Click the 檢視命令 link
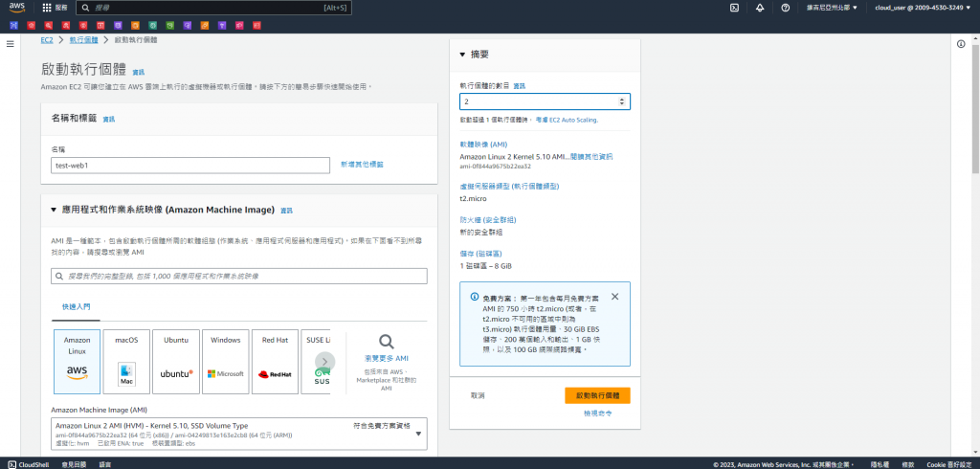 coord(597,414)
